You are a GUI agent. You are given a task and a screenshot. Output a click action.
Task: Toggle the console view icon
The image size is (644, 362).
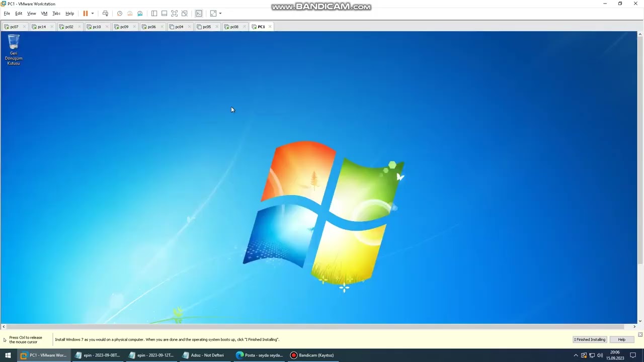tap(199, 14)
